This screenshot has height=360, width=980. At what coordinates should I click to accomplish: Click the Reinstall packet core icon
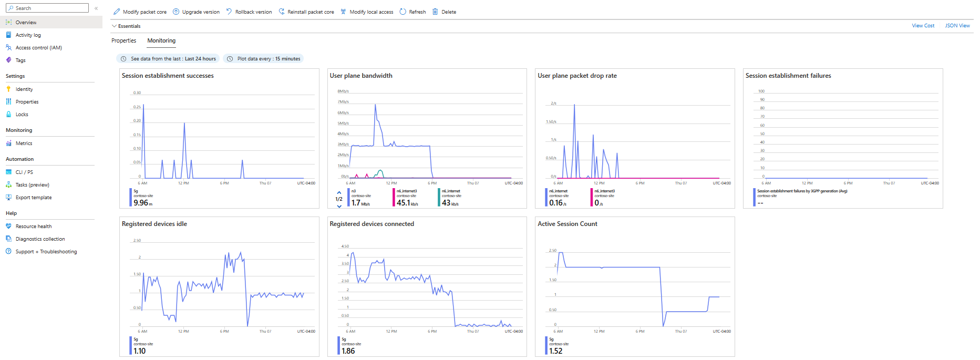click(282, 12)
